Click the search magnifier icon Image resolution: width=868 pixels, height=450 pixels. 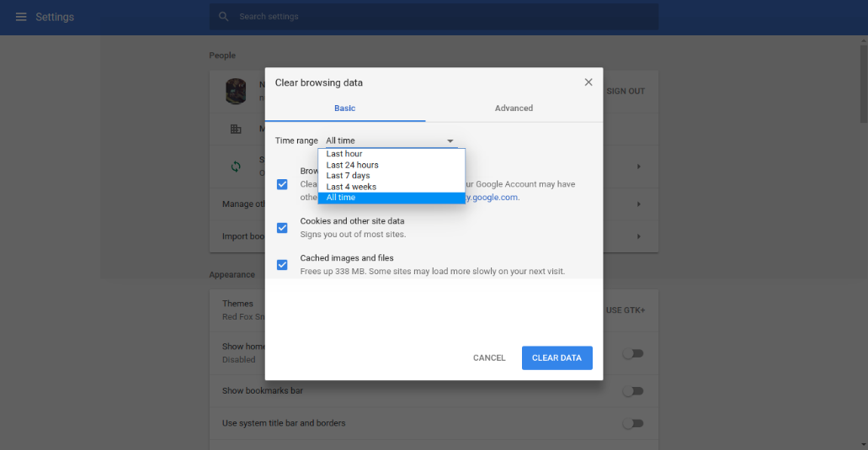click(223, 17)
